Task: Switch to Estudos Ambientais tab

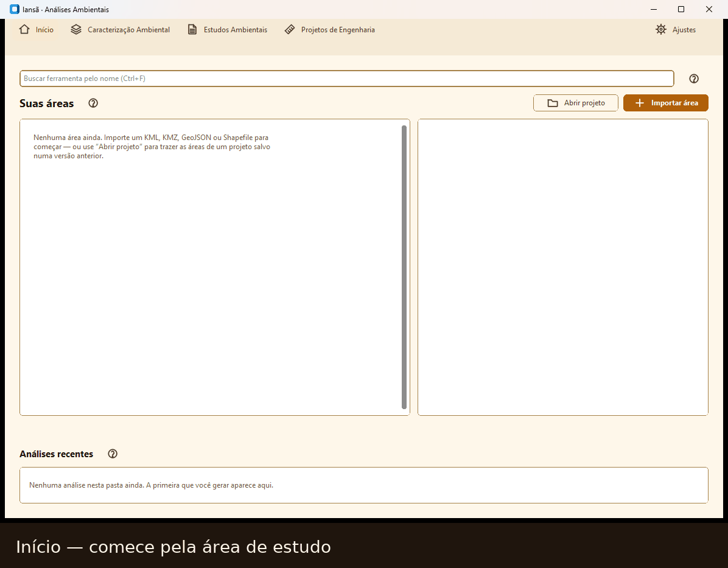Action: (228, 30)
